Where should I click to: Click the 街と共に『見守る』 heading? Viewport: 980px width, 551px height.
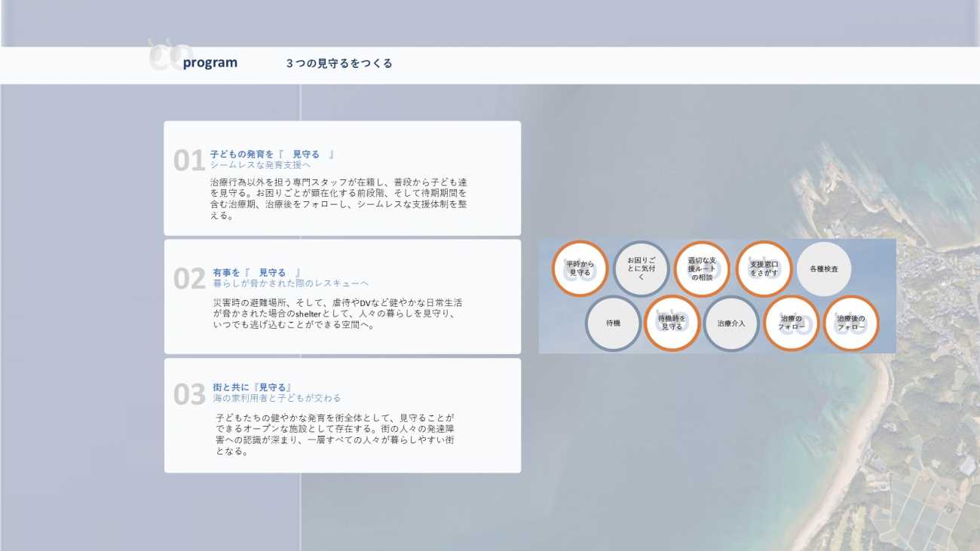click(252, 387)
